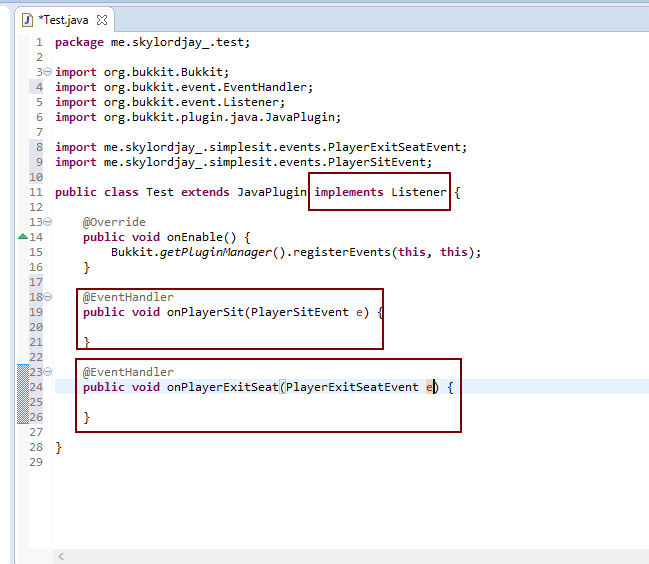Click the Java file icon on Test.java tab

pos(27,20)
